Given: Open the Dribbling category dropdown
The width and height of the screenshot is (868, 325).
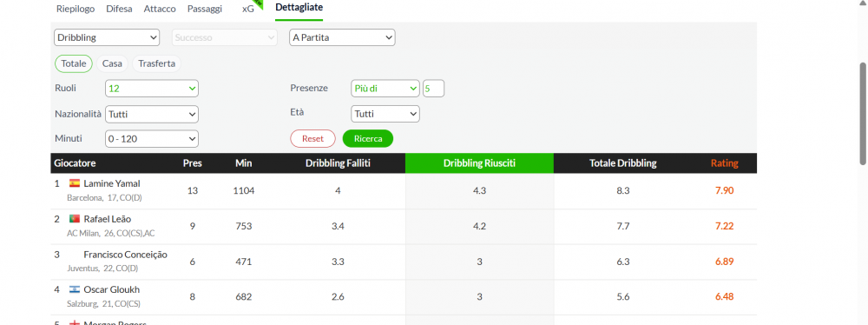Looking at the screenshot, I should pos(107,37).
